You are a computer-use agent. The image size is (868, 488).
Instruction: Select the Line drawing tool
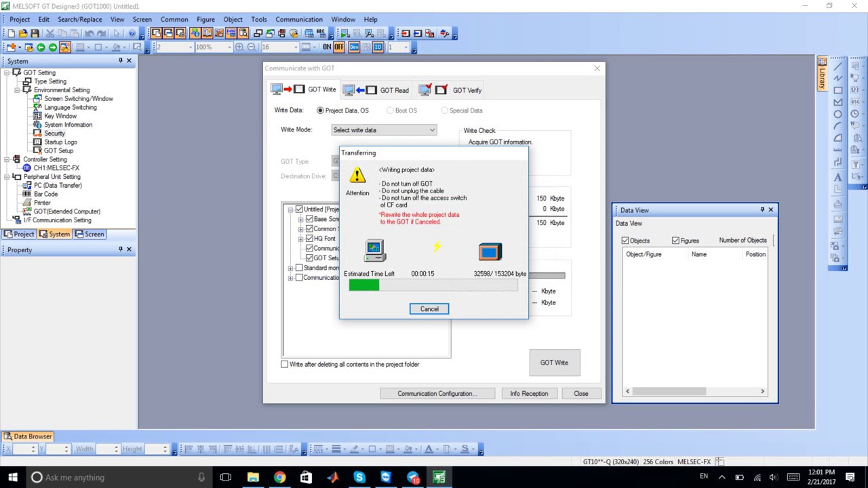click(x=837, y=66)
